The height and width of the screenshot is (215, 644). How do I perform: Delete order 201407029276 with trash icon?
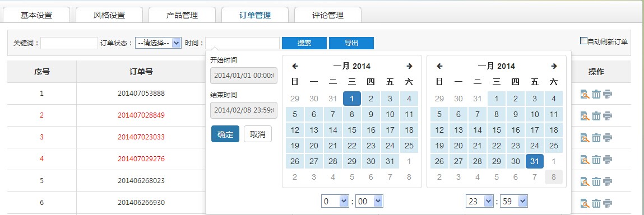596,160
